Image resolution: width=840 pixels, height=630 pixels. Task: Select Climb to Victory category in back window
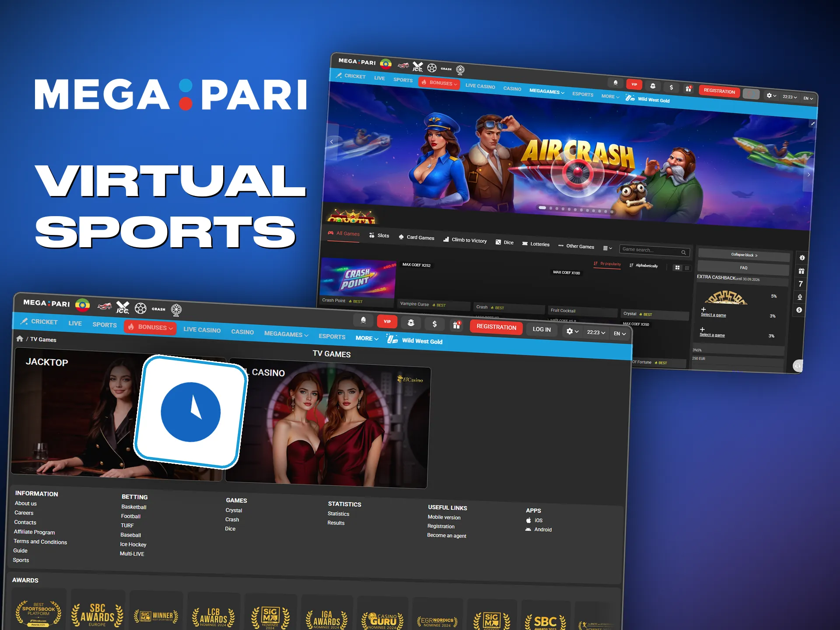(465, 240)
